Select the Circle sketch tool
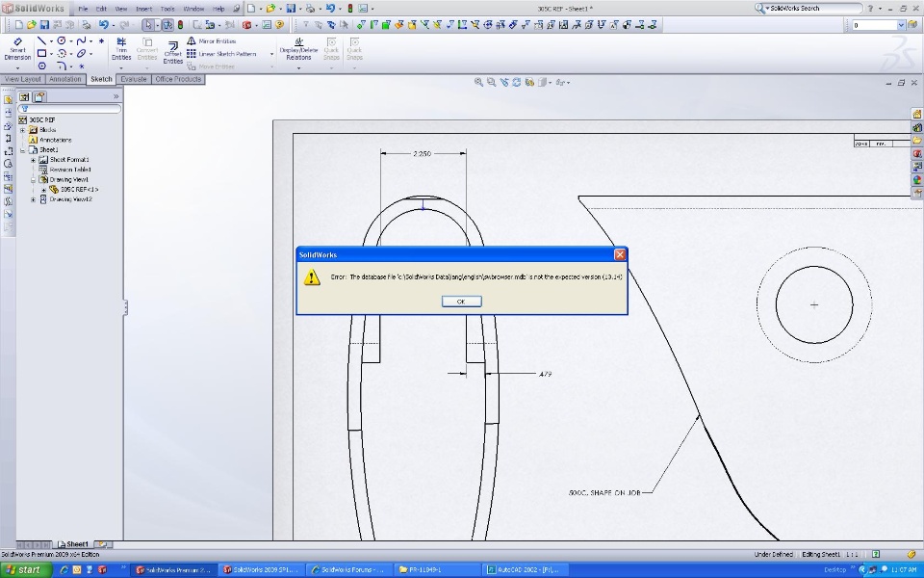 coord(62,41)
